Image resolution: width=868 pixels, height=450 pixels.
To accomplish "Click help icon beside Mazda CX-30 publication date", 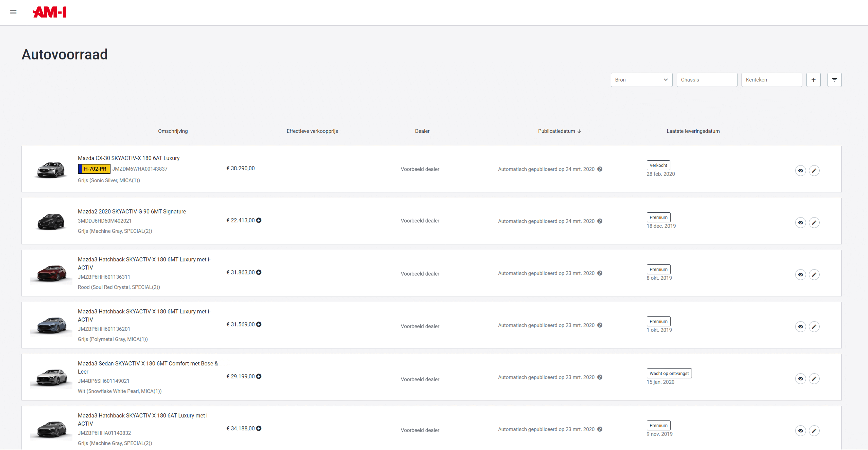I will (600, 169).
